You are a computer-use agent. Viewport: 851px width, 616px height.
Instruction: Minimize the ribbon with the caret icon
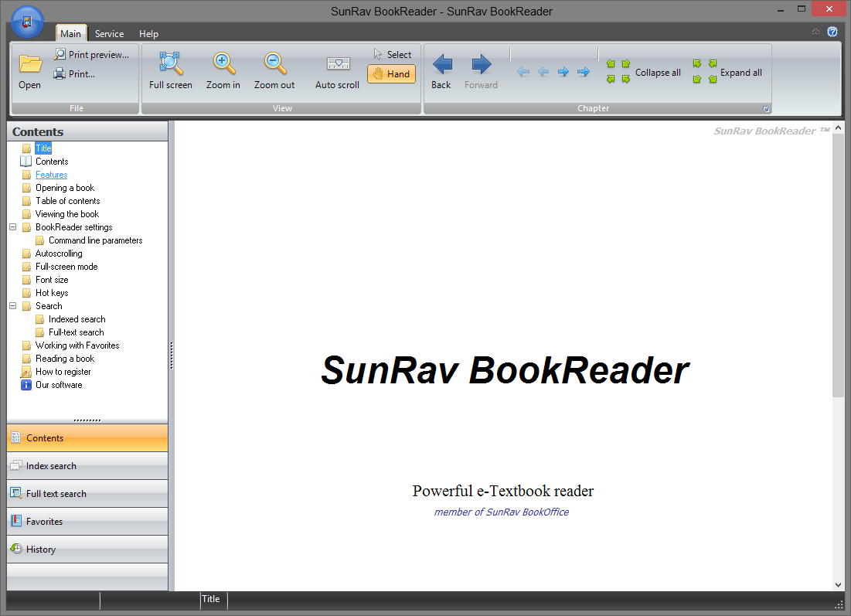point(815,32)
